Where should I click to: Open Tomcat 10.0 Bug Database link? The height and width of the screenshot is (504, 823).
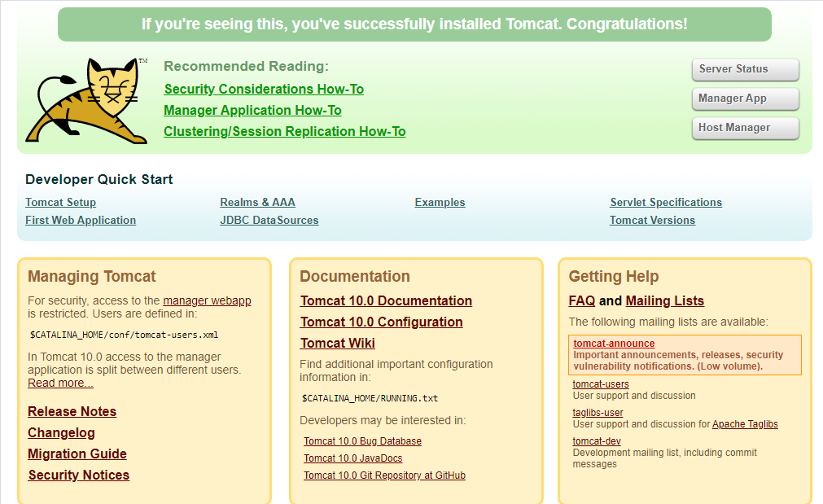point(362,441)
